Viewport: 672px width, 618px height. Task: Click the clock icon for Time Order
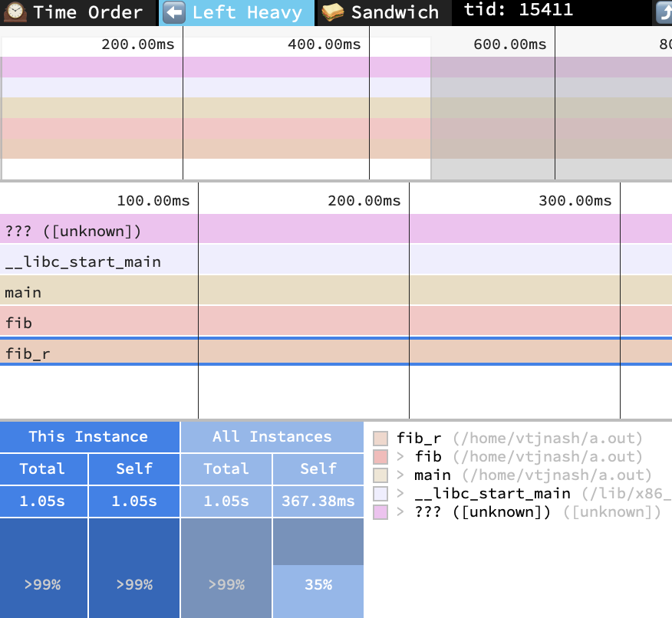[x=15, y=12]
